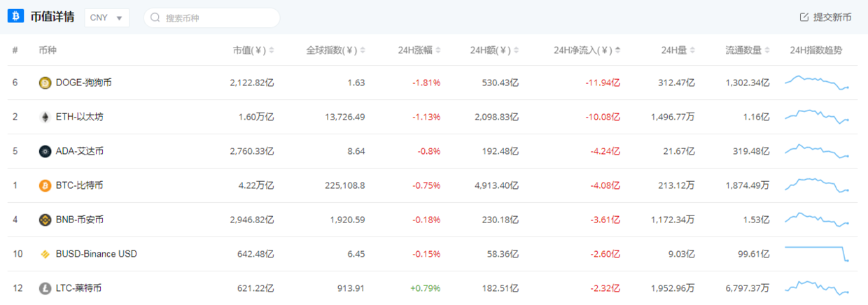The height and width of the screenshot is (305, 868).
Task: Open BNB-币安币 coin link
Action: 80,220
